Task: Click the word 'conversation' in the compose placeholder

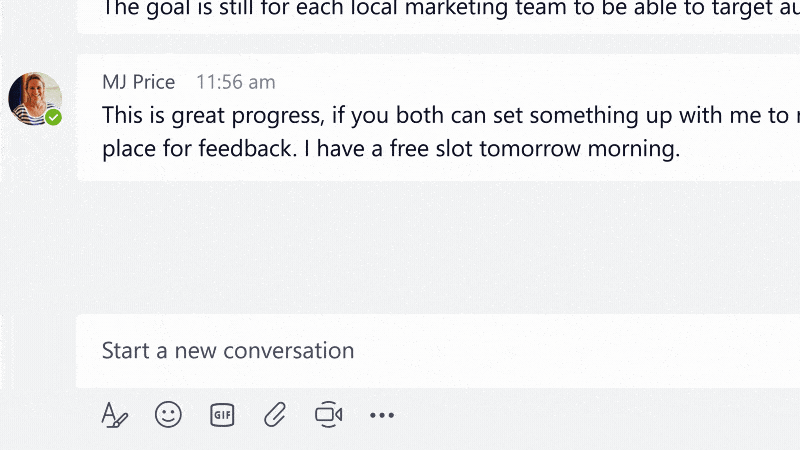Action: pos(289,351)
